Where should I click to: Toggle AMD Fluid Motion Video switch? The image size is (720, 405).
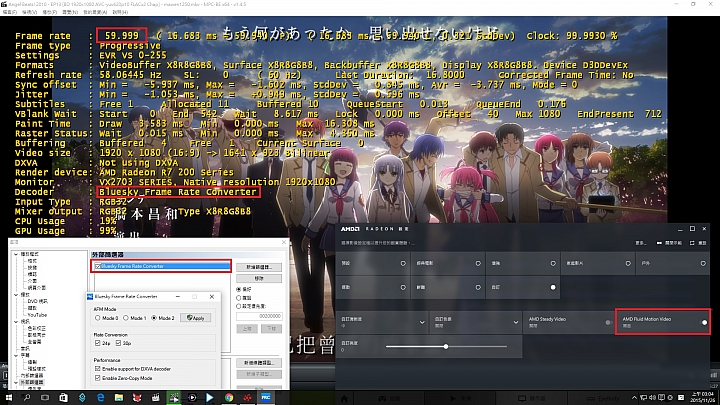[703, 322]
